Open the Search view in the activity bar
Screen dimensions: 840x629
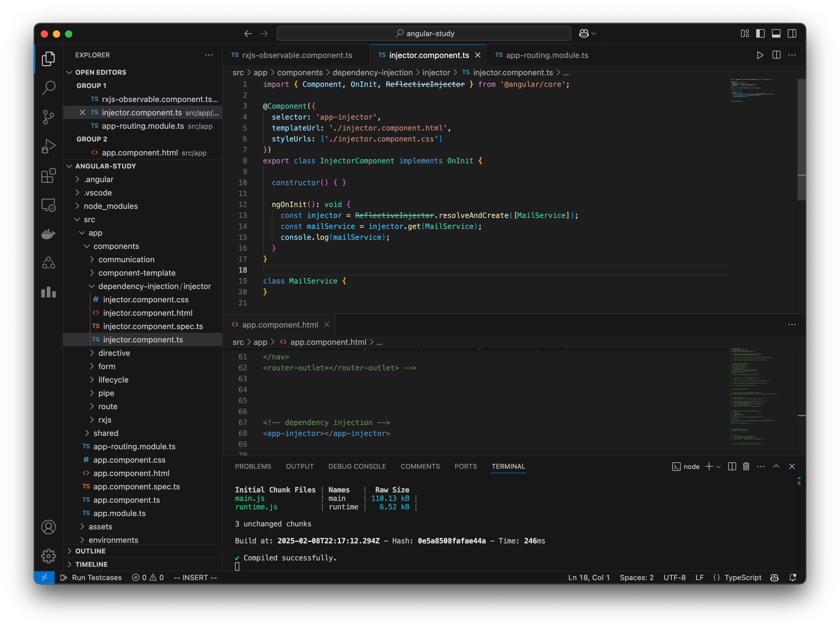(x=49, y=87)
